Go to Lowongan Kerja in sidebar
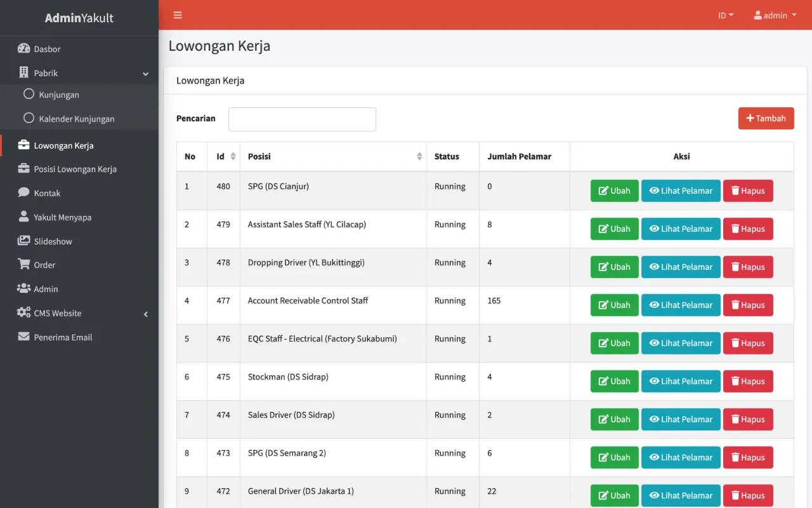Viewport: 812px width, 508px height. click(x=63, y=145)
